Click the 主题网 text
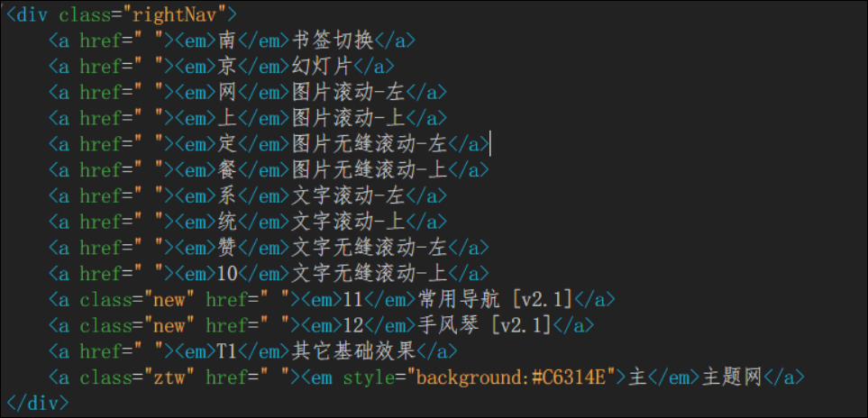The height and width of the screenshot is (418, 868). tap(732, 377)
